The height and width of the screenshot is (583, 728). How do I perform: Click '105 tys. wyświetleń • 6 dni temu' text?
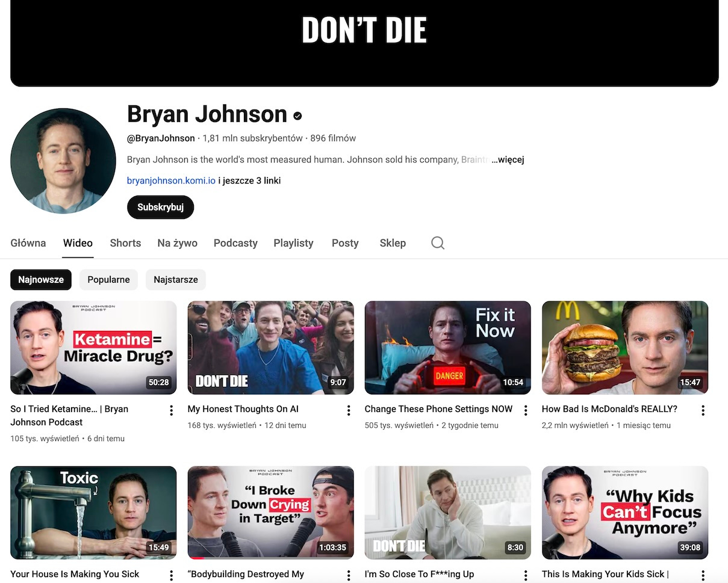[x=67, y=439]
